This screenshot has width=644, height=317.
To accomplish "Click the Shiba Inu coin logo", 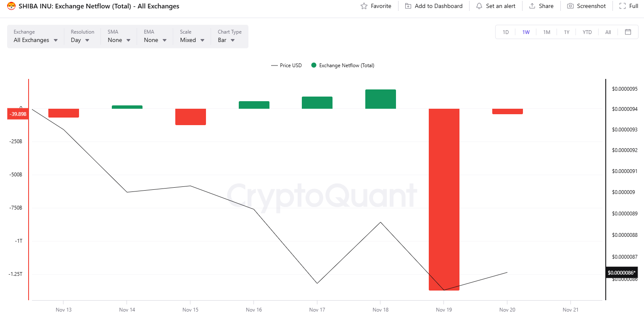I will [x=11, y=6].
